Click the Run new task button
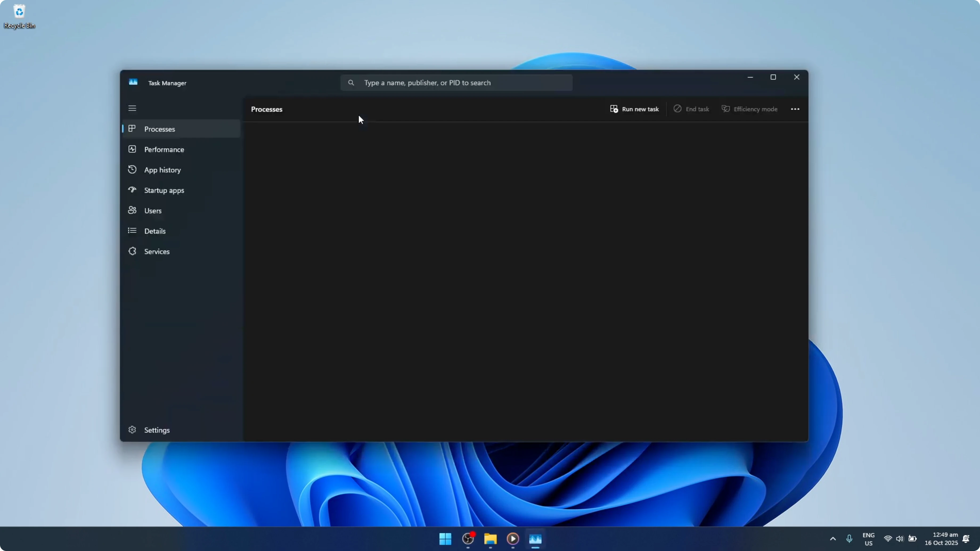 pyautogui.click(x=634, y=109)
